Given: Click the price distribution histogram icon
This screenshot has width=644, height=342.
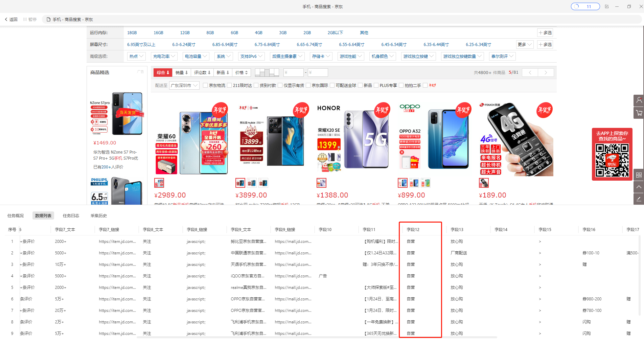Looking at the screenshot, I should (267, 72).
